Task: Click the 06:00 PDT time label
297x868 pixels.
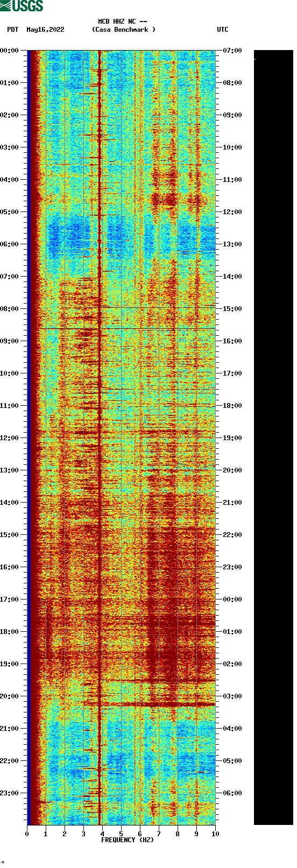Action: 9,244
